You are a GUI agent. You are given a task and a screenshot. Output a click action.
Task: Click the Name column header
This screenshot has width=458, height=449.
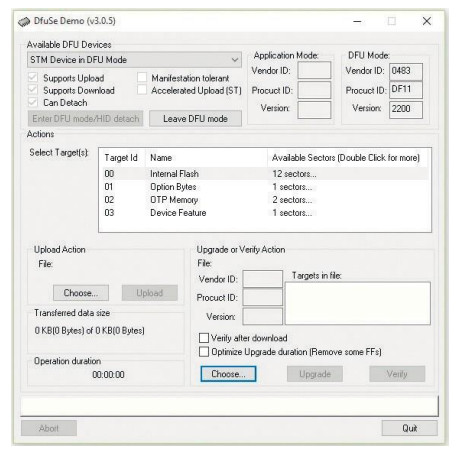coord(206,158)
